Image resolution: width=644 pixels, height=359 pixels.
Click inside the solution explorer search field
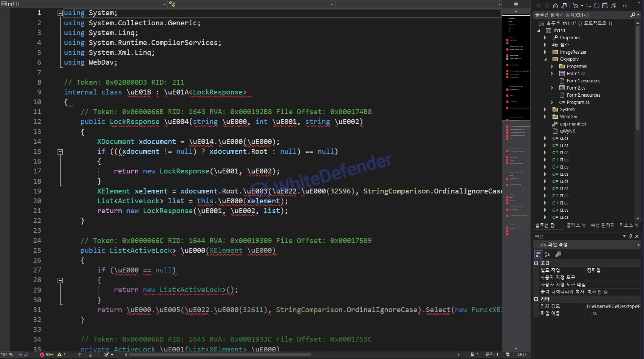tap(582, 15)
